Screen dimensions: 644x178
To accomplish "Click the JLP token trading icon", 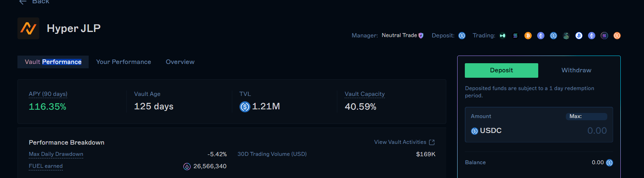I will click(566, 36).
